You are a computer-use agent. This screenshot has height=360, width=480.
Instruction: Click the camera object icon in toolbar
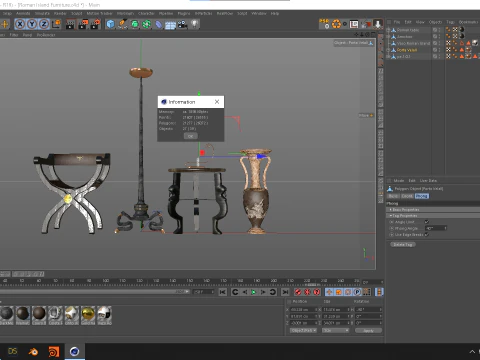182,24
